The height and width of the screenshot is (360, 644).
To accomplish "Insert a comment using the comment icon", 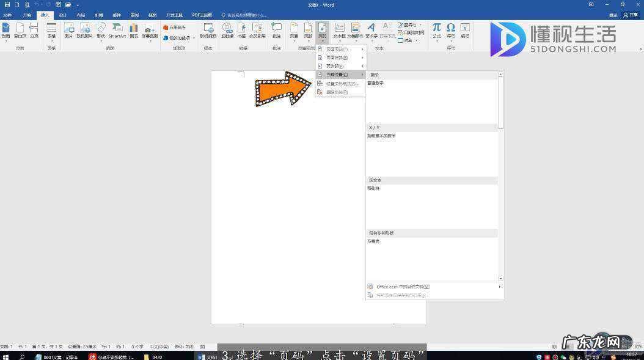I will tap(276, 31).
